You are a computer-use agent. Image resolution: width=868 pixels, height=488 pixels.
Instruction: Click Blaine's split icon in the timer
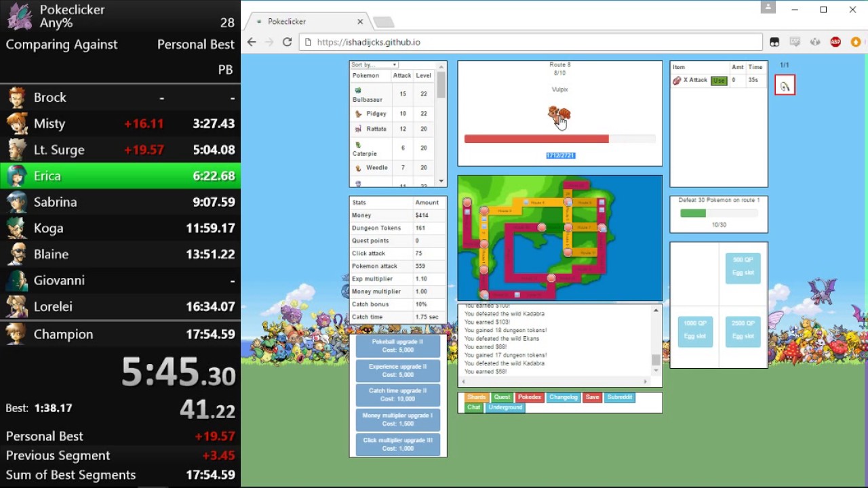pyautogui.click(x=17, y=254)
